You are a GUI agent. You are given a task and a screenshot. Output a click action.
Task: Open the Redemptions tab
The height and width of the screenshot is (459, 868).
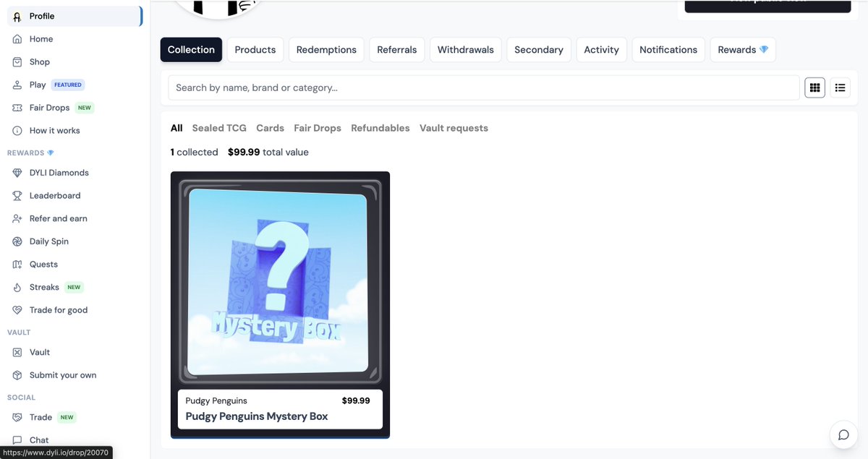click(x=326, y=50)
